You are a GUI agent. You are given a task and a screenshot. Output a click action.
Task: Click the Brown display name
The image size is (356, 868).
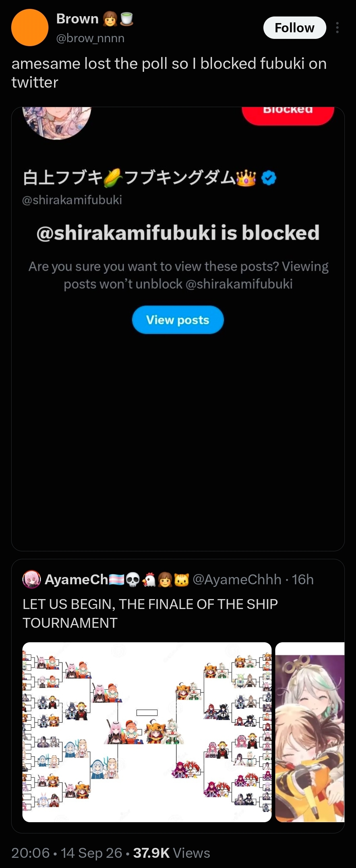click(77, 19)
